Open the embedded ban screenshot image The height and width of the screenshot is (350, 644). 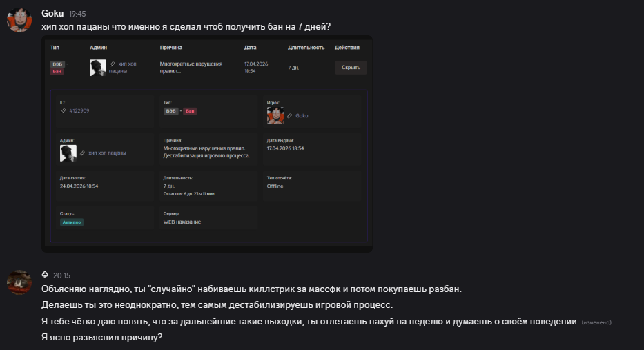208,144
